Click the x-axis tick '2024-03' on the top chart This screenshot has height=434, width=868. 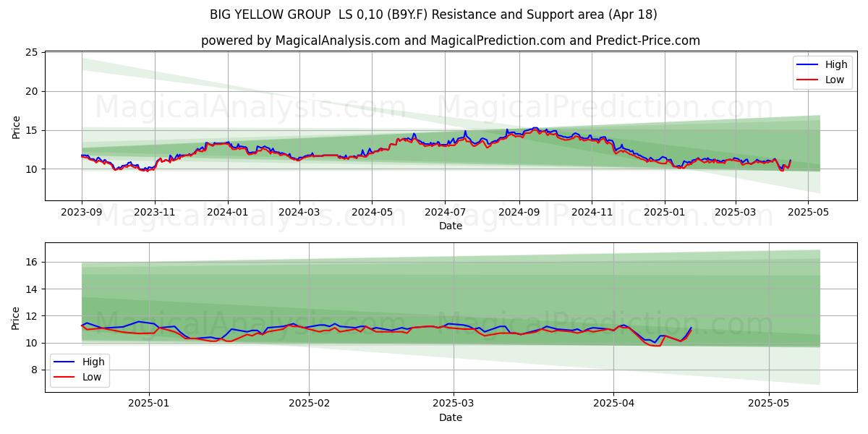(x=299, y=212)
